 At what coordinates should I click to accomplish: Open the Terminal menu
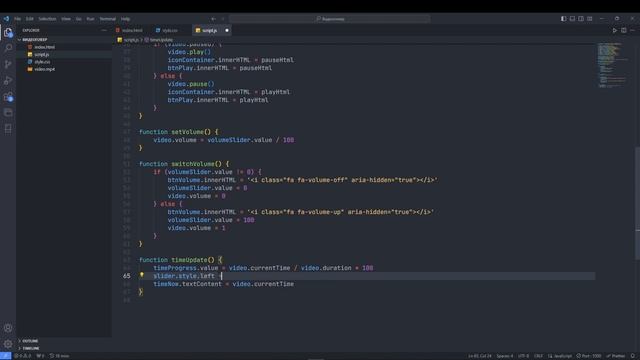108,19
